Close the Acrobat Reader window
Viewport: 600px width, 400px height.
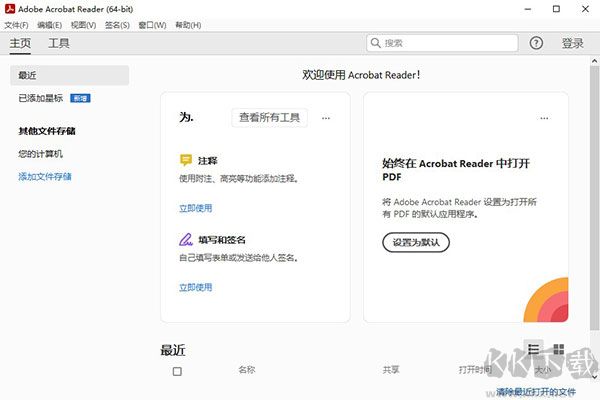(585, 9)
